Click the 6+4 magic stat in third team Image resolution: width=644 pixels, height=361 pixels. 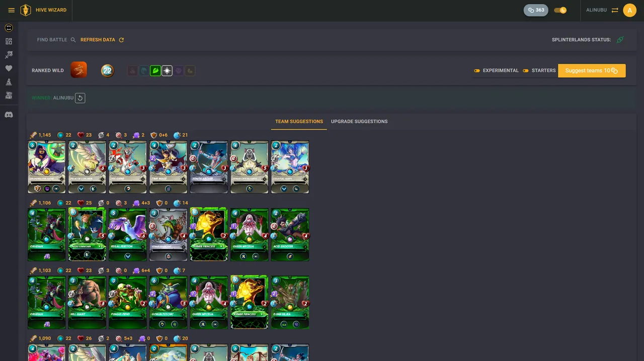pyautogui.click(x=146, y=270)
